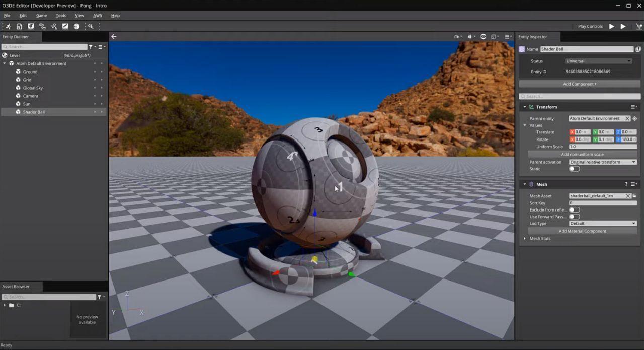Enable the Static toggle in Transform

click(574, 169)
